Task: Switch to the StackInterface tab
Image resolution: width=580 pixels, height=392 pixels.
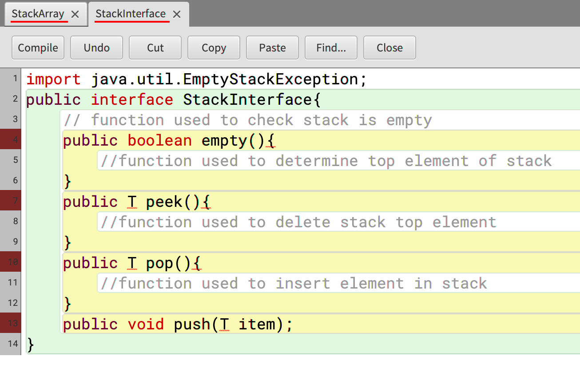Action: pyautogui.click(x=131, y=14)
